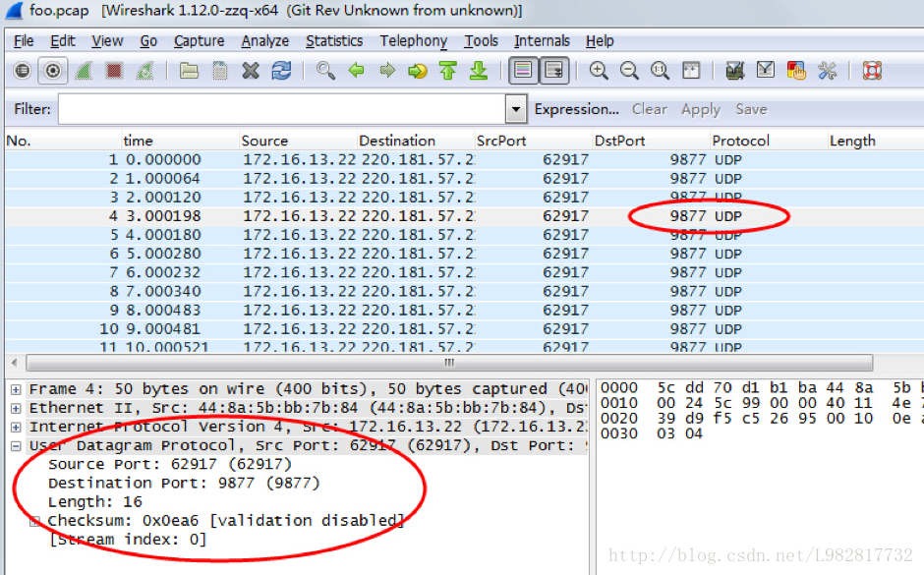Zoom out on packet text
The height and width of the screenshot is (575, 924).
click(629, 72)
